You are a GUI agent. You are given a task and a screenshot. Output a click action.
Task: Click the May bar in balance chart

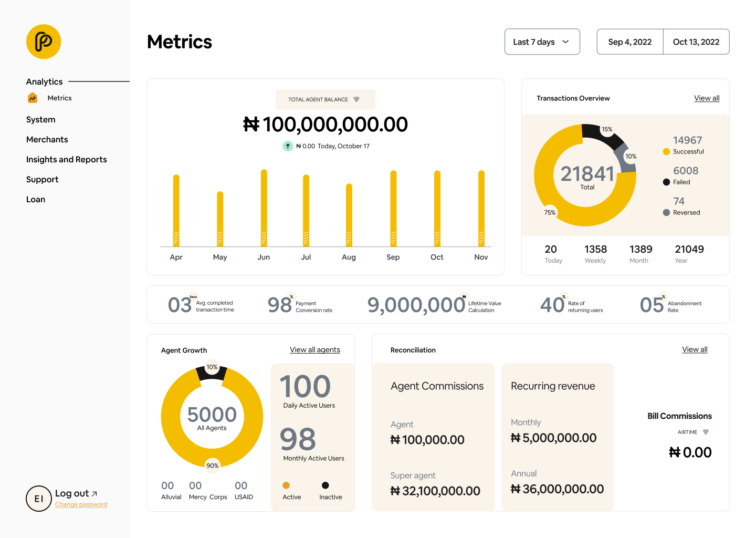[220, 219]
